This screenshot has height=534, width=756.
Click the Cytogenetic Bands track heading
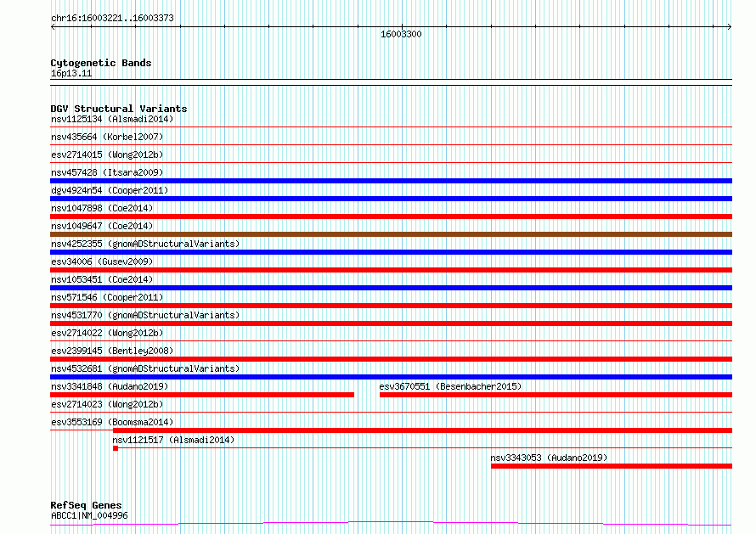(101, 63)
